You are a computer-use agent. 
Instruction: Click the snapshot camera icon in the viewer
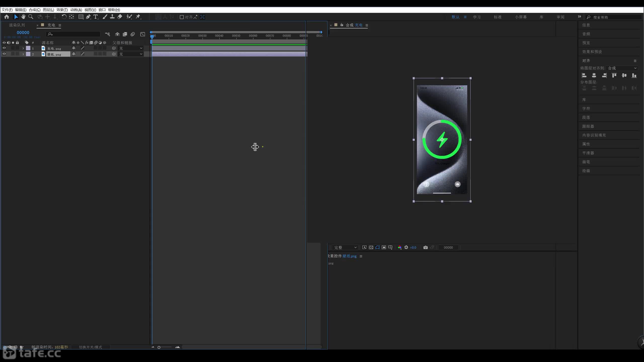coord(425,247)
